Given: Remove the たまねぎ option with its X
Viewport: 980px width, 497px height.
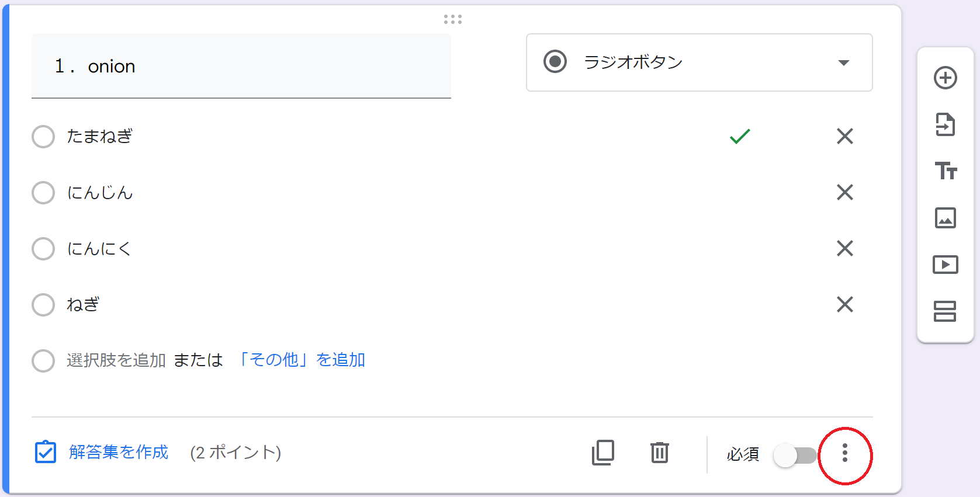Looking at the screenshot, I should pos(844,136).
